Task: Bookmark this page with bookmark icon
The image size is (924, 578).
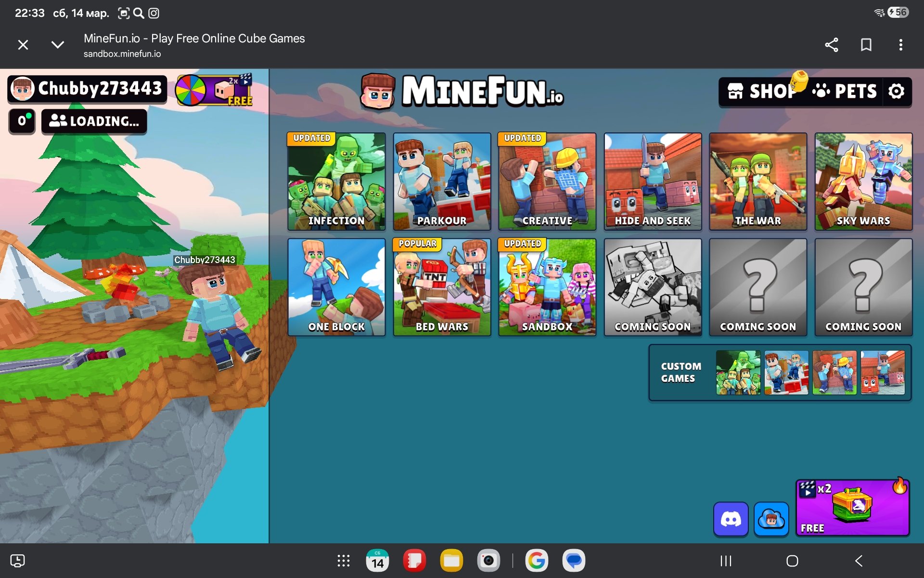Action: 866,45
